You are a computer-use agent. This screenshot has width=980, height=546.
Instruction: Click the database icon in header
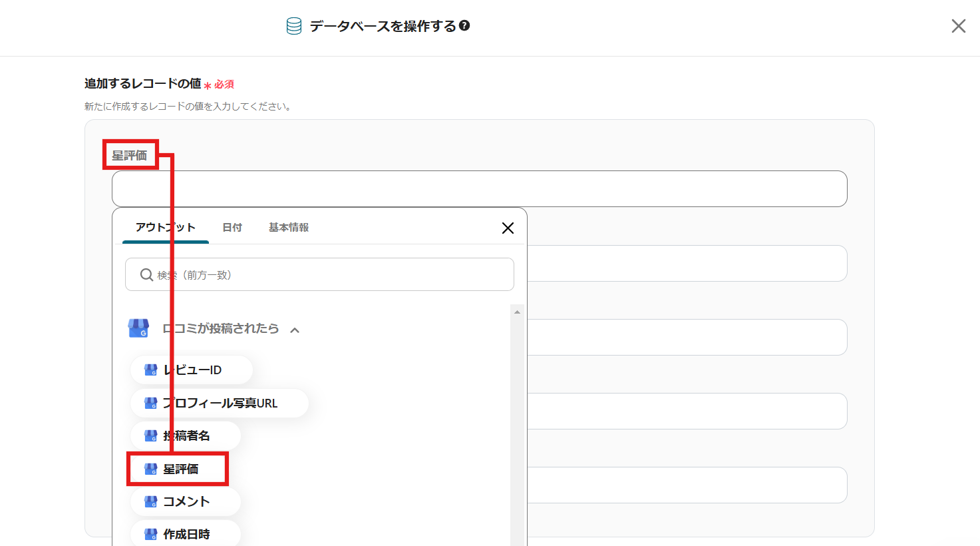[x=293, y=26]
